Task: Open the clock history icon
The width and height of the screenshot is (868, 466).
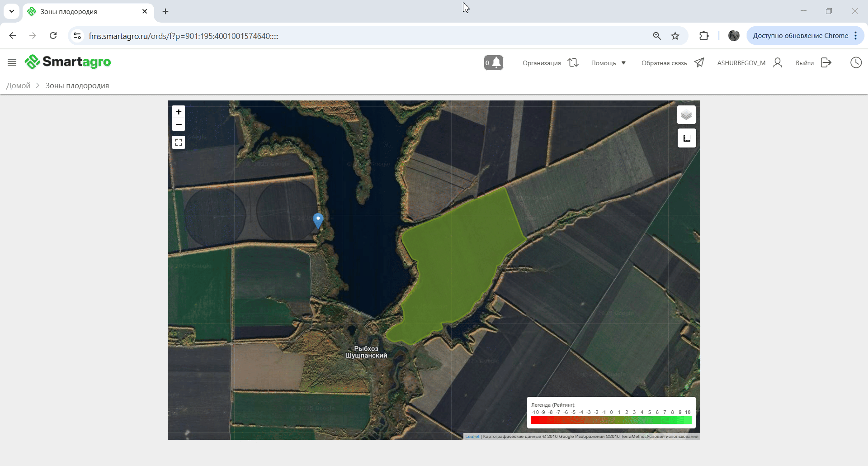Action: 856,63
